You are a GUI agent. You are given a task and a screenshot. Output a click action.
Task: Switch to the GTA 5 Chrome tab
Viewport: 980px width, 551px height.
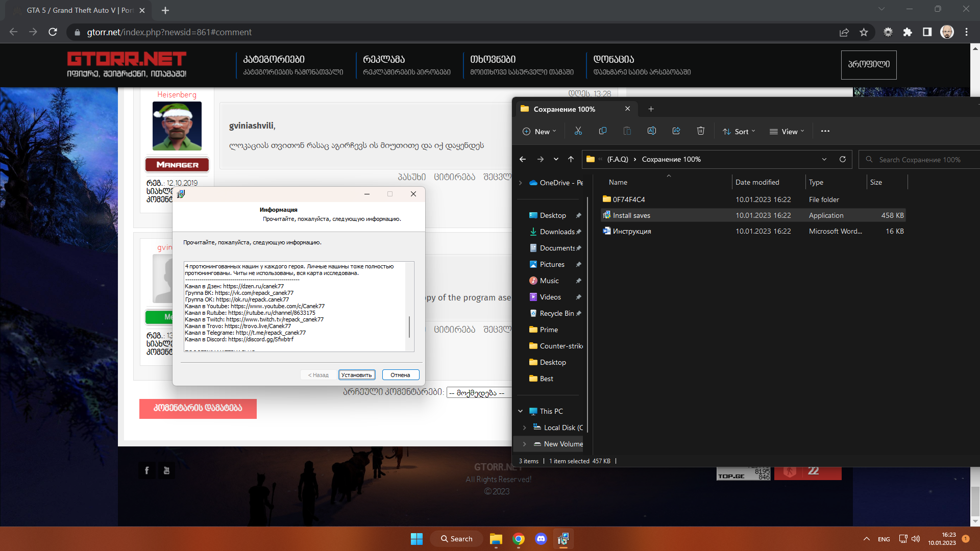79,10
